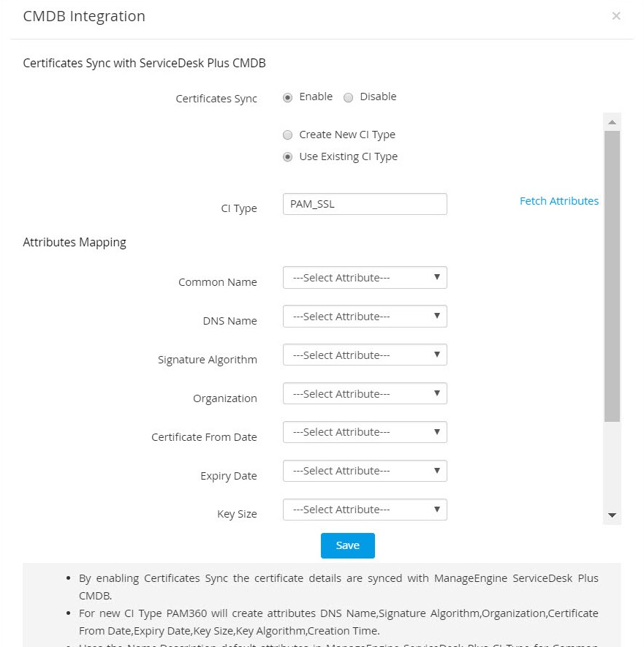Image resolution: width=644 pixels, height=647 pixels.
Task: Open the Common Name attribute dropdown
Action: 364,278
